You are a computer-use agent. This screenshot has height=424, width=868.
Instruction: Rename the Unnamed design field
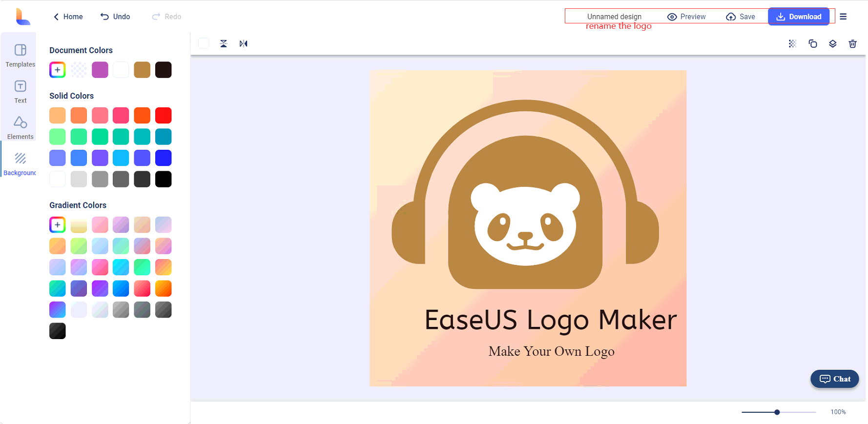point(614,17)
